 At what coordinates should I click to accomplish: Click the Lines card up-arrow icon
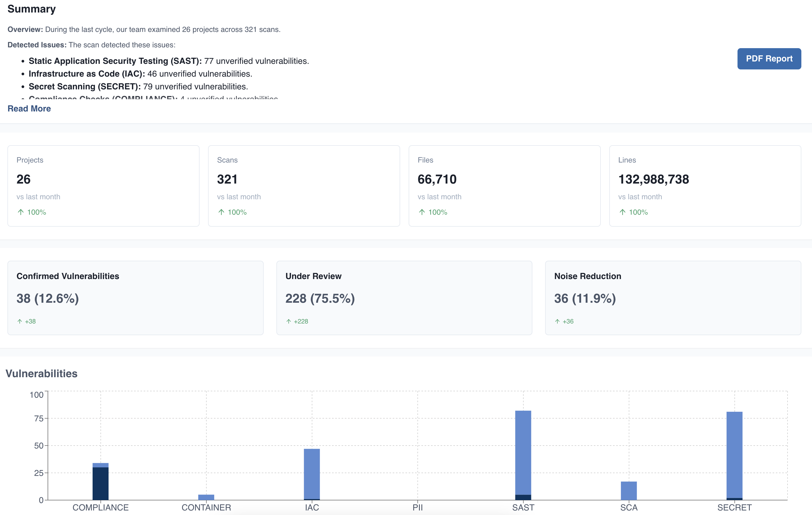pos(623,212)
